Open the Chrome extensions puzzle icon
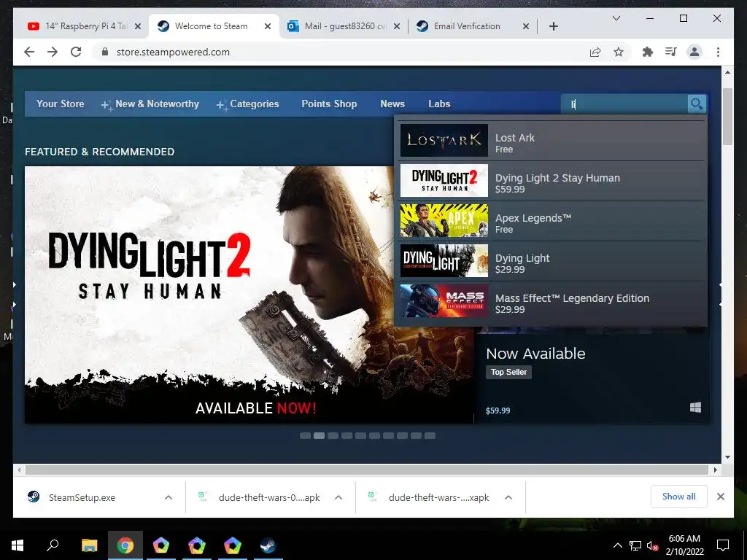 coord(648,52)
